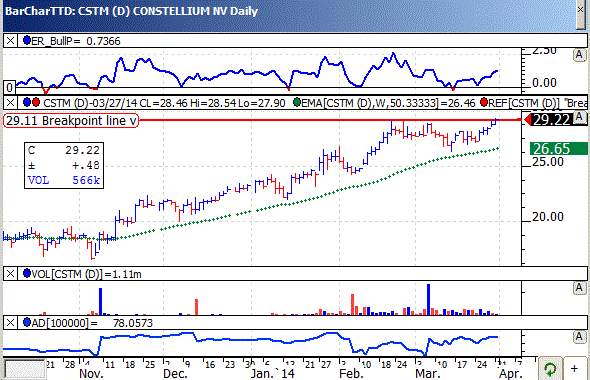
Task: Close the AD[100000] indicator pane
Action: coord(10,323)
